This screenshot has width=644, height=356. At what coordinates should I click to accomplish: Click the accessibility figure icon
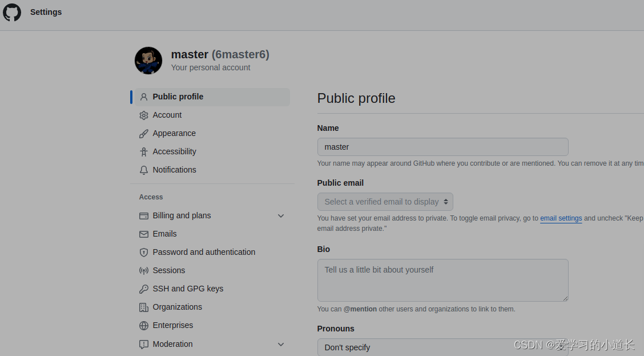(x=144, y=152)
